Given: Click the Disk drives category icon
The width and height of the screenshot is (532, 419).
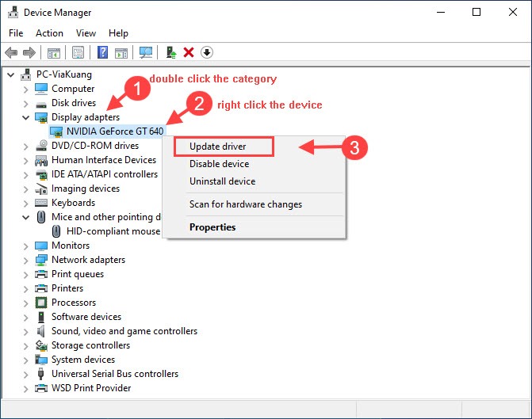Looking at the screenshot, I should point(41,105).
